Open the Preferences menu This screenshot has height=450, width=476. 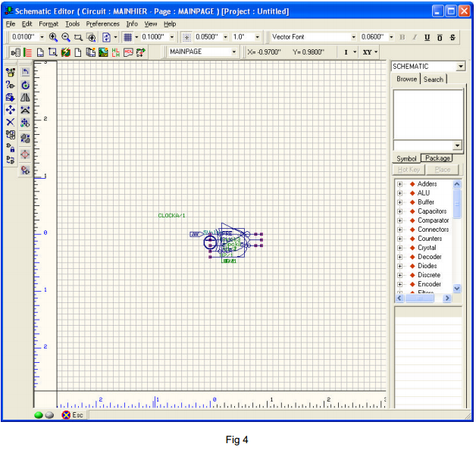pyautogui.click(x=102, y=23)
